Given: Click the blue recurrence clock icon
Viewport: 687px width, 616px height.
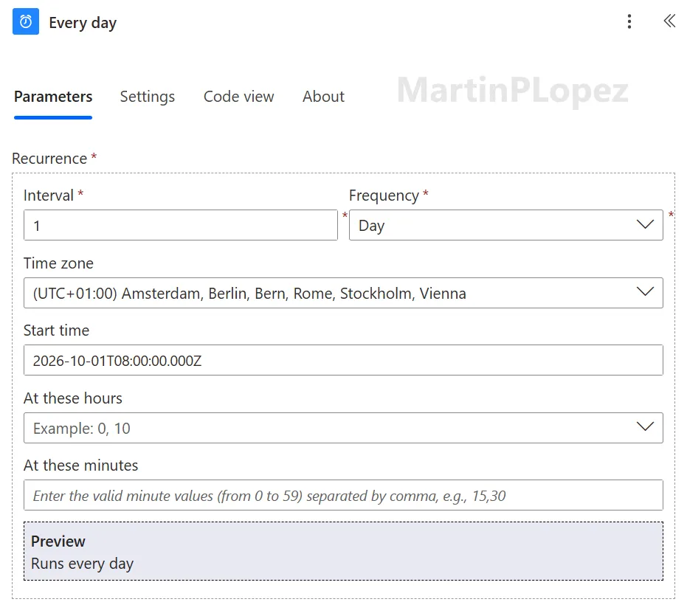Looking at the screenshot, I should click(x=26, y=21).
